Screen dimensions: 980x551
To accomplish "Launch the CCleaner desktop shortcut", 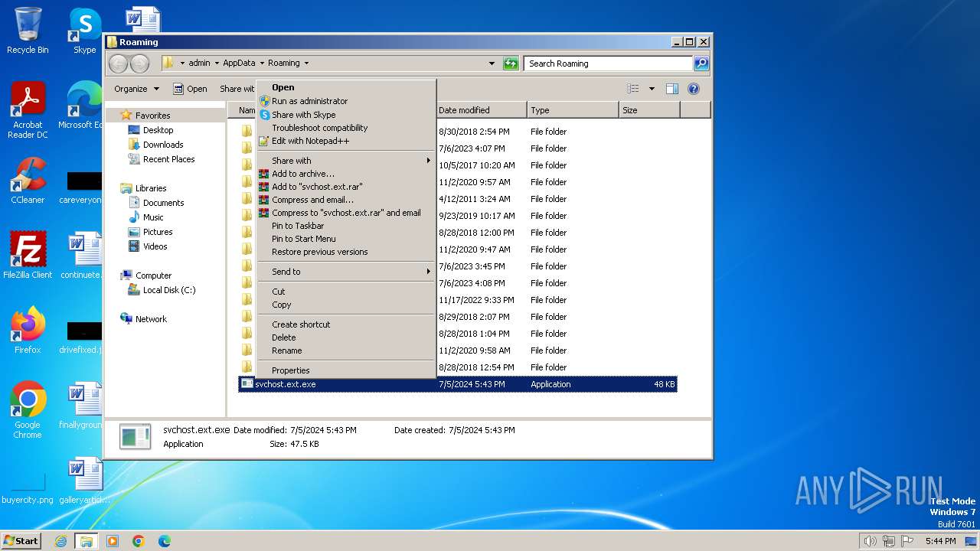I will point(28,181).
